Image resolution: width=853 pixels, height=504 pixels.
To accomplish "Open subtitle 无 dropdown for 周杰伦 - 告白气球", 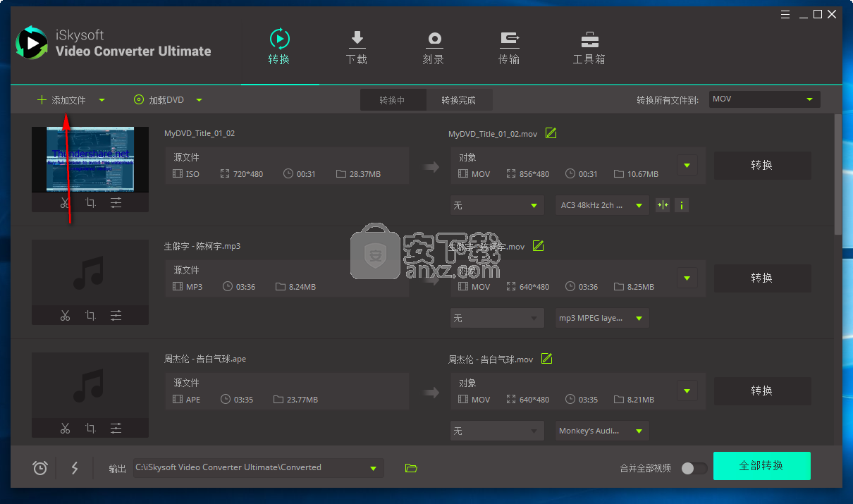I will pos(497,431).
